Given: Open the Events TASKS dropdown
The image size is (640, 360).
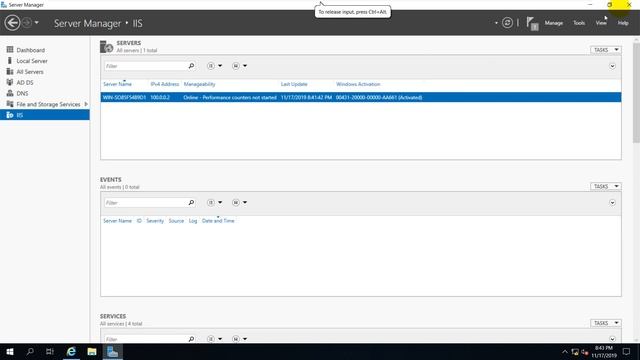Looking at the screenshot, I should pyautogui.click(x=606, y=186).
